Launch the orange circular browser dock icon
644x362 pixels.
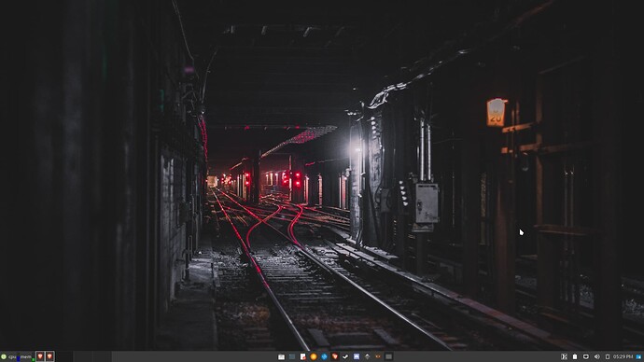[x=314, y=356]
